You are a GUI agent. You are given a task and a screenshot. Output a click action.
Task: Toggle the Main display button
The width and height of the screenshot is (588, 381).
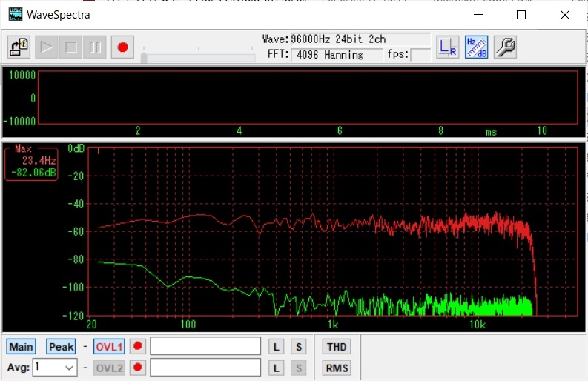[x=21, y=347]
